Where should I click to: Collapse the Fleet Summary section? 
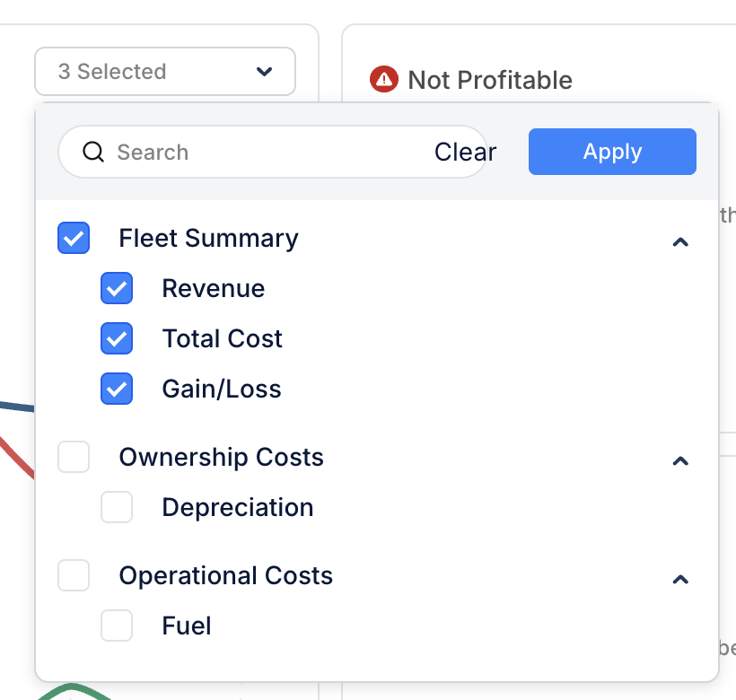coord(680,242)
